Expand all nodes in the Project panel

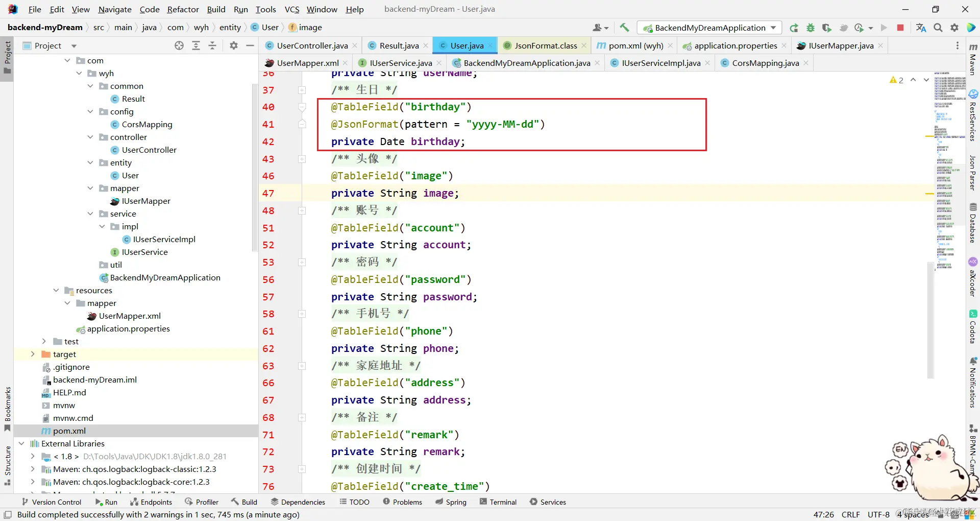pos(196,45)
